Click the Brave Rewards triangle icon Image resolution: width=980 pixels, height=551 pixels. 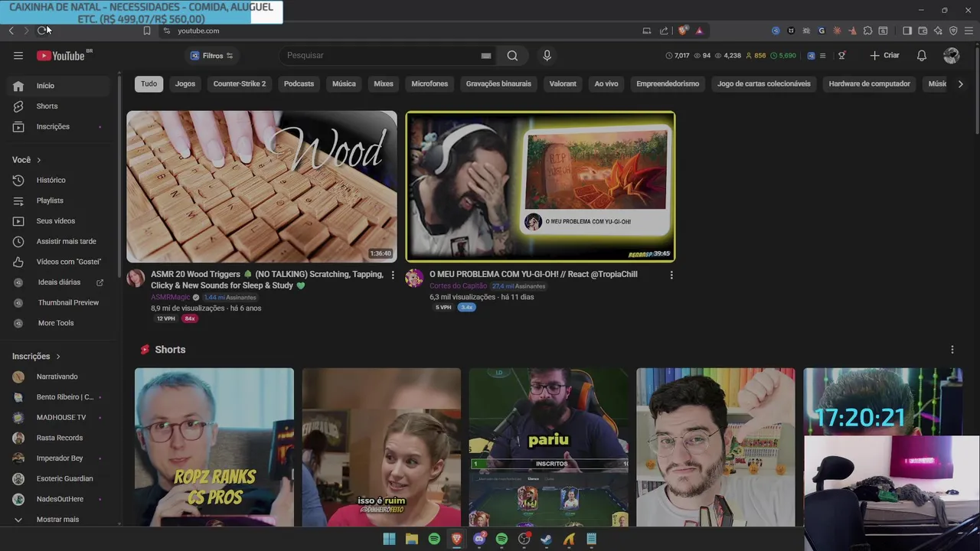(699, 31)
